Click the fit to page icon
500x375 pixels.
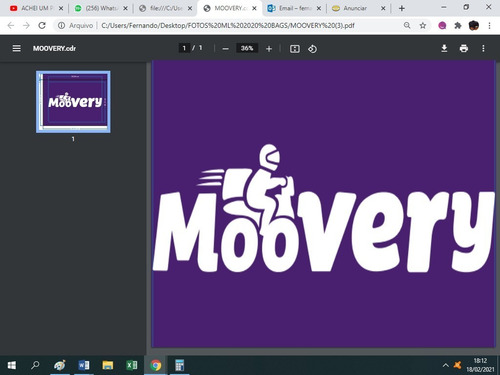pyautogui.click(x=295, y=49)
